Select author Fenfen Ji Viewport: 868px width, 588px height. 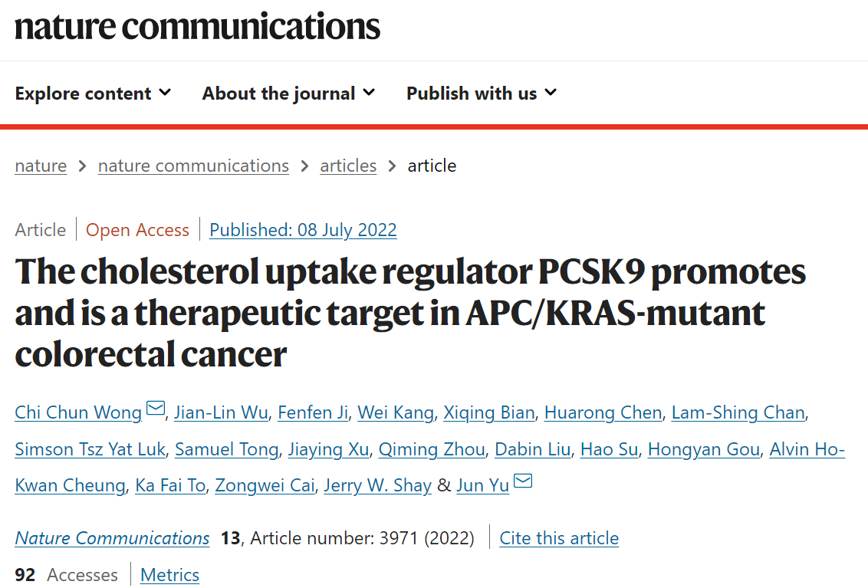tap(313, 412)
